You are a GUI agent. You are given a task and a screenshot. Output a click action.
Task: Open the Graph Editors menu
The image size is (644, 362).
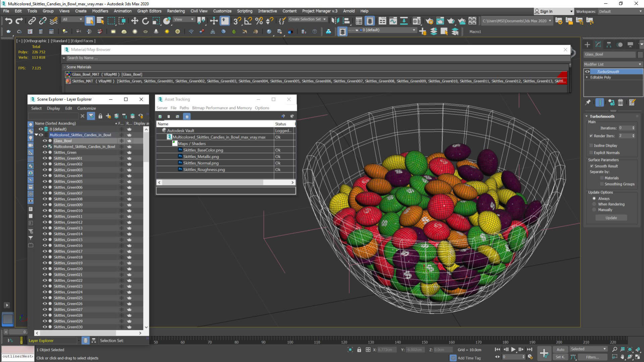149,11
